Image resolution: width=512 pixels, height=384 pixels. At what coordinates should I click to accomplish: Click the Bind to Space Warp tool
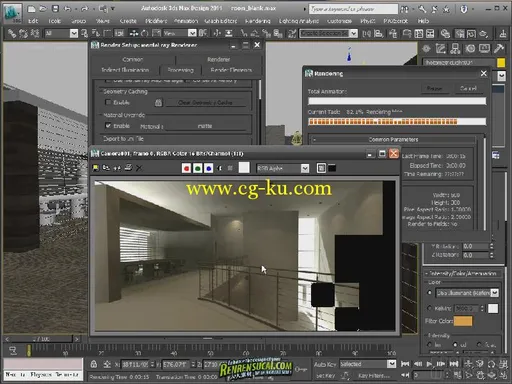click(35, 33)
